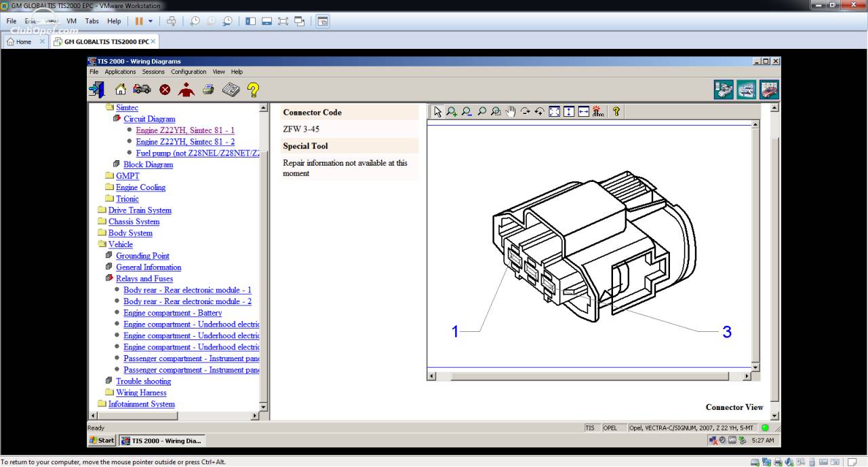Rotate diagram clockwise
This screenshot has height=467, width=868.
tap(525, 112)
